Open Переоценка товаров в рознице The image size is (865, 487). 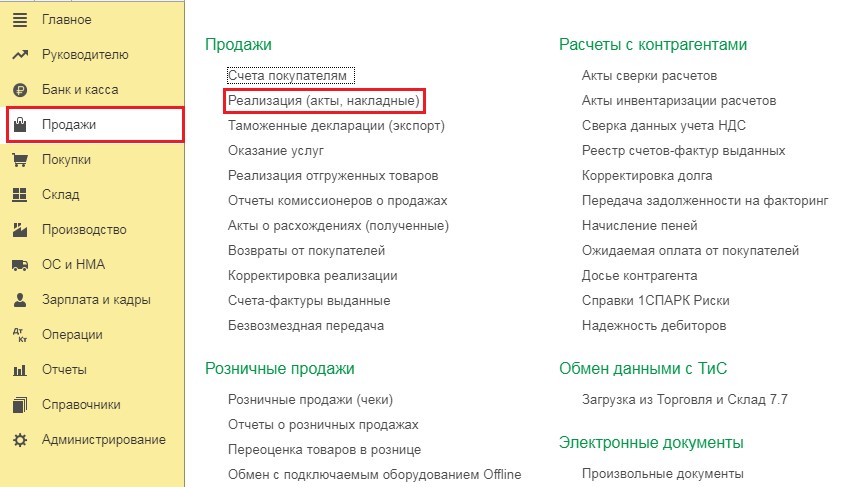coord(324,449)
